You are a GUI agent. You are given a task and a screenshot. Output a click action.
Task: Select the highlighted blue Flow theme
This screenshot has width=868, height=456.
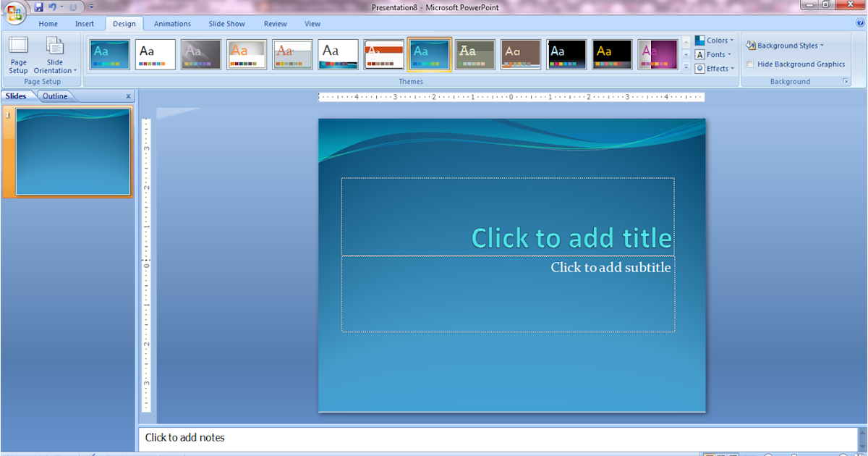pos(430,54)
